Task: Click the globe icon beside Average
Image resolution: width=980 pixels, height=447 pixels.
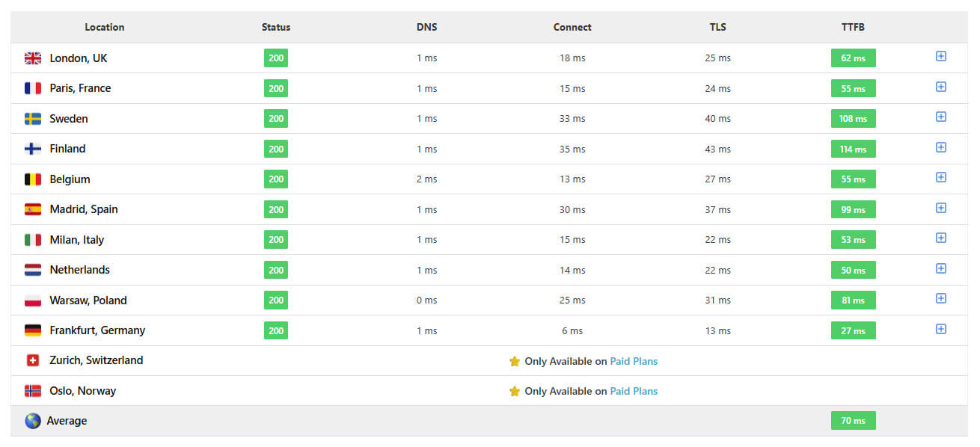Action: (x=32, y=421)
